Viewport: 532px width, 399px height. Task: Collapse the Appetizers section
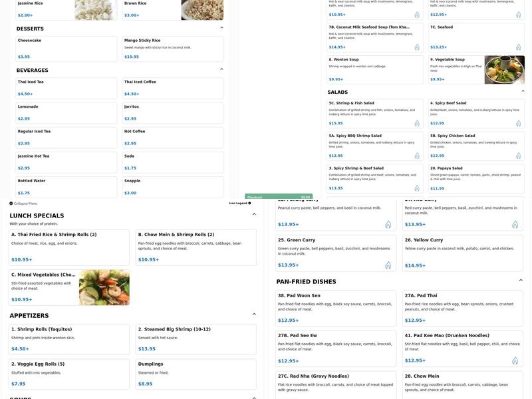(x=254, y=315)
